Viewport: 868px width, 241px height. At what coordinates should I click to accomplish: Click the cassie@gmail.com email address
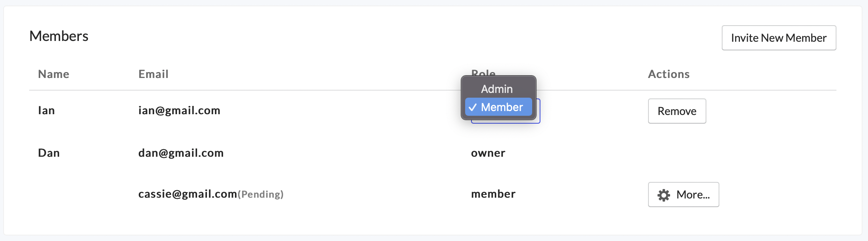[x=188, y=194]
